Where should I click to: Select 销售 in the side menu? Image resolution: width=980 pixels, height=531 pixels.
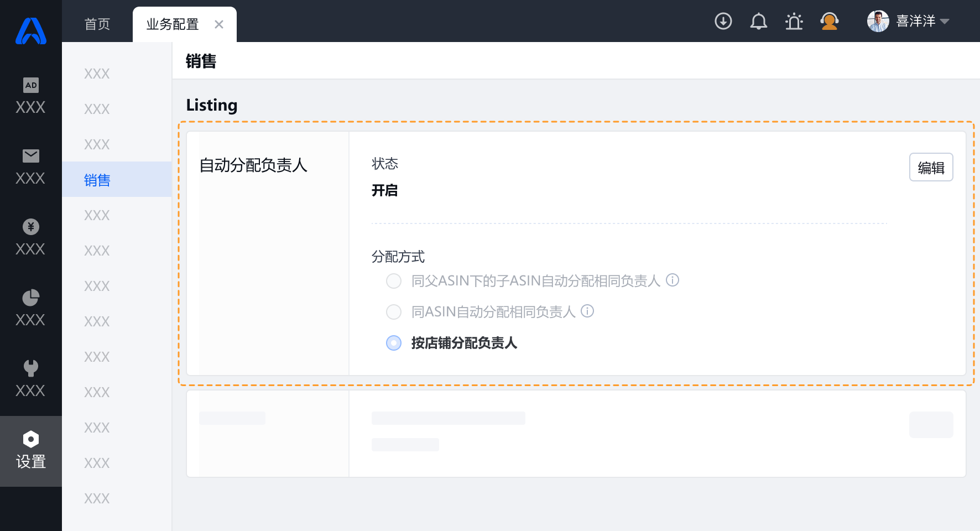coord(117,179)
